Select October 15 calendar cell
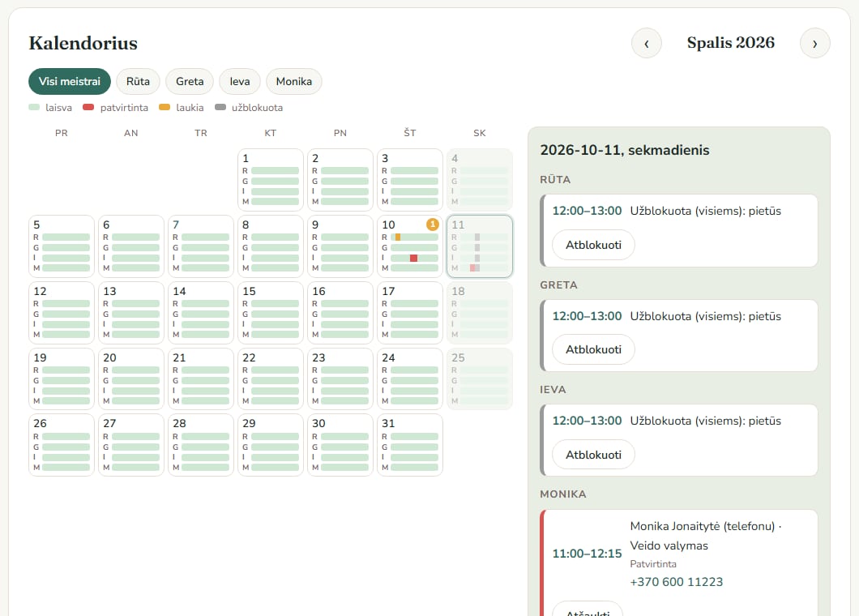Viewport: 859px width, 616px height. pyautogui.click(x=271, y=312)
